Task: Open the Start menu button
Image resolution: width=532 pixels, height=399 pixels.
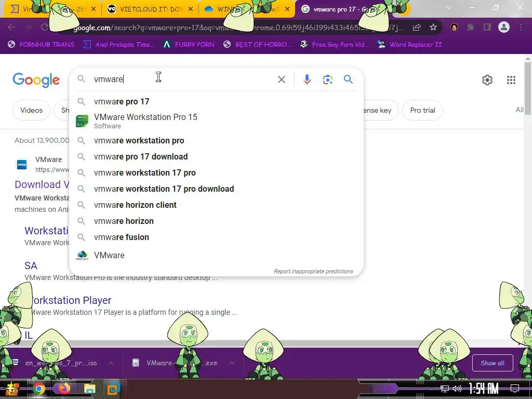Action: pos(12,389)
